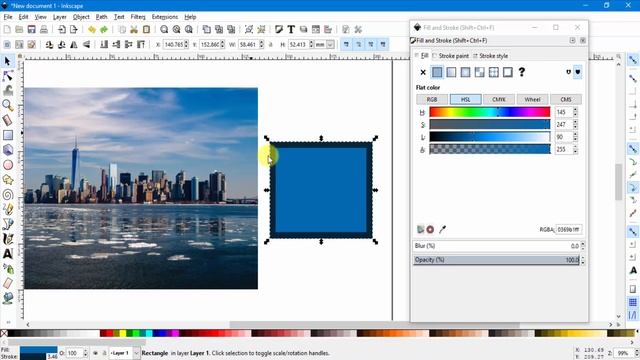Increase the Hue value stepper
This screenshot has height=360, width=640.
pos(576,110)
